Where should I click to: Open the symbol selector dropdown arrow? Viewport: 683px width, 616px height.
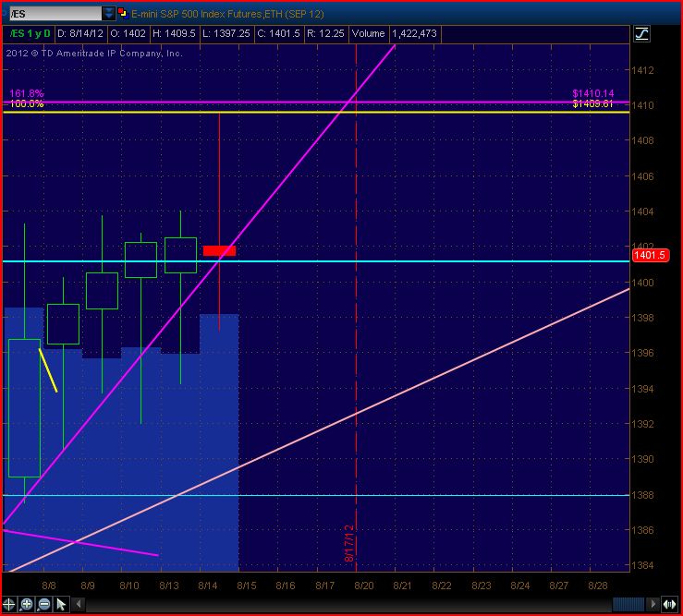pyautogui.click(x=109, y=14)
